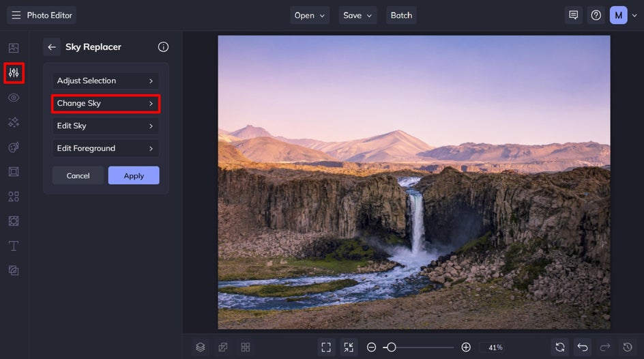
Task: Open the Image Manager sidebar icon
Action: [14, 48]
